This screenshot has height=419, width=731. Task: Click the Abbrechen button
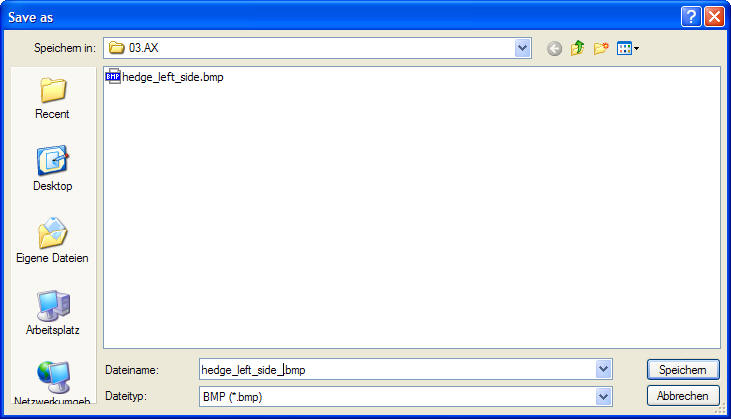[683, 396]
